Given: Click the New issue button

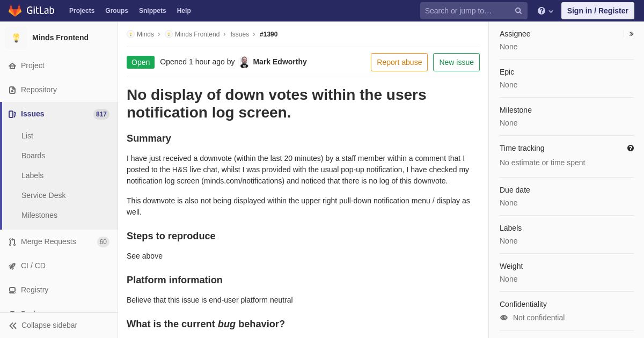Looking at the screenshot, I should point(456,62).
